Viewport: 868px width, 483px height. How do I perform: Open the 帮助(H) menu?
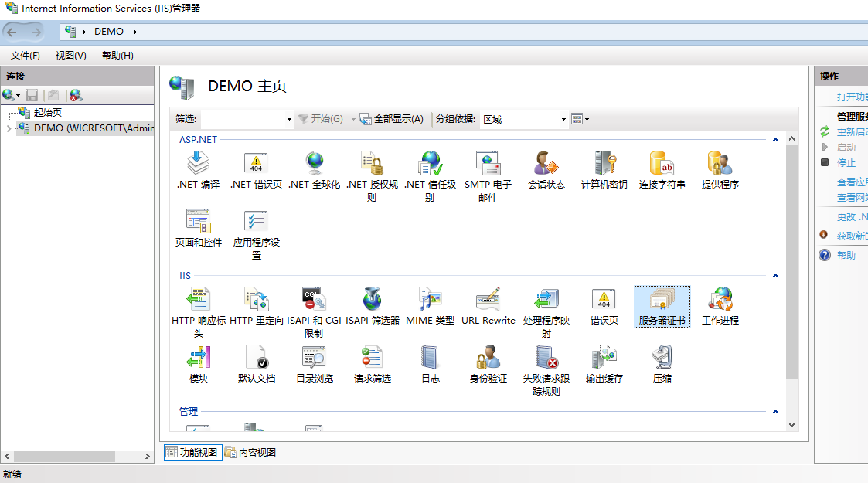pos(117,56)
